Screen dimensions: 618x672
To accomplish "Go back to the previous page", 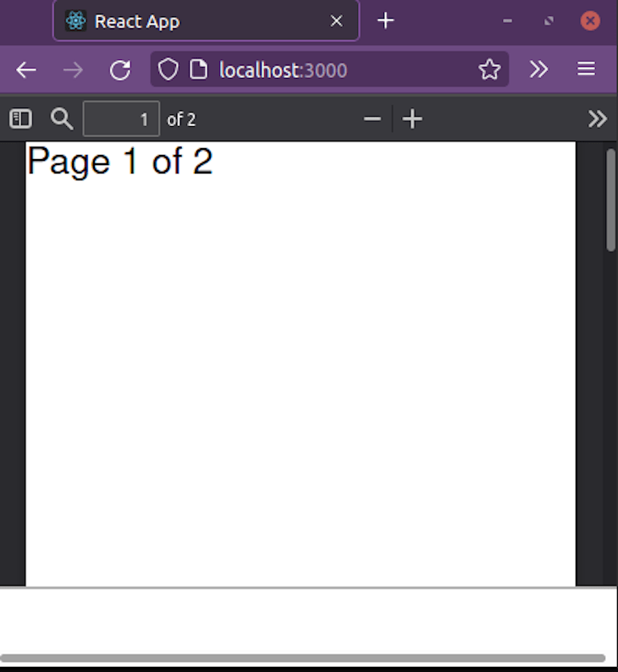I will coord(26,70).
